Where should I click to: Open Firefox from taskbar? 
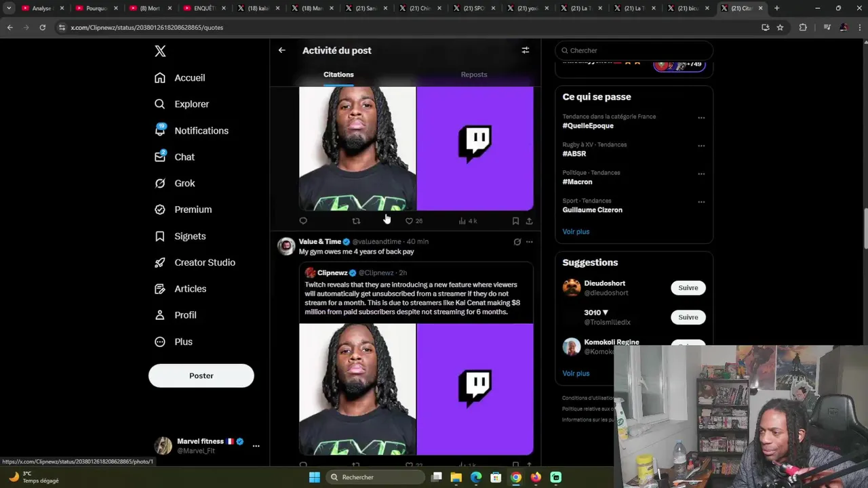[536, 477]
